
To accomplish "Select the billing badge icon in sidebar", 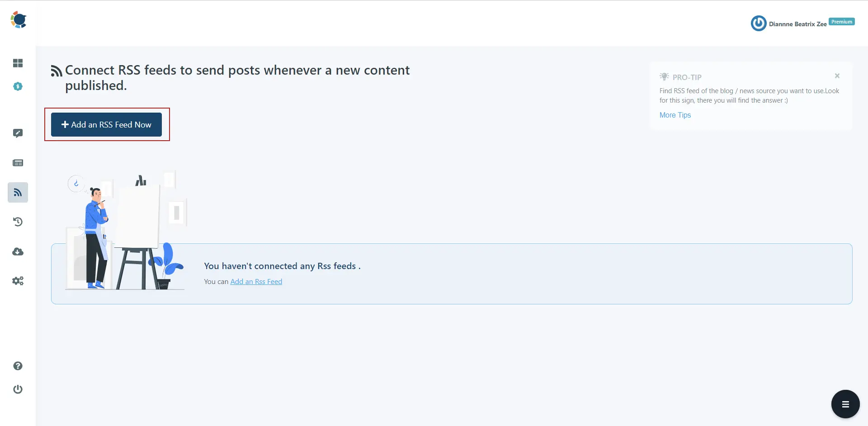I will click(18, 86).
